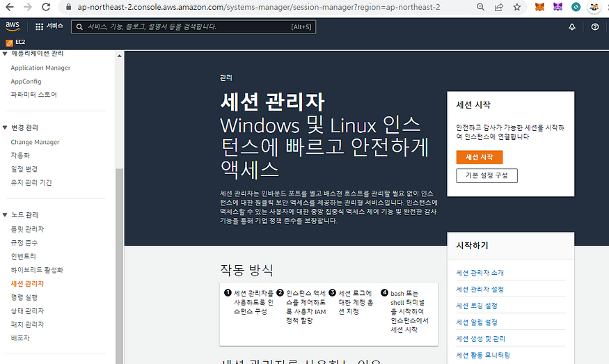Open 패치 관리자 in sidebar
609x364 pixels.
click(28, 324)
